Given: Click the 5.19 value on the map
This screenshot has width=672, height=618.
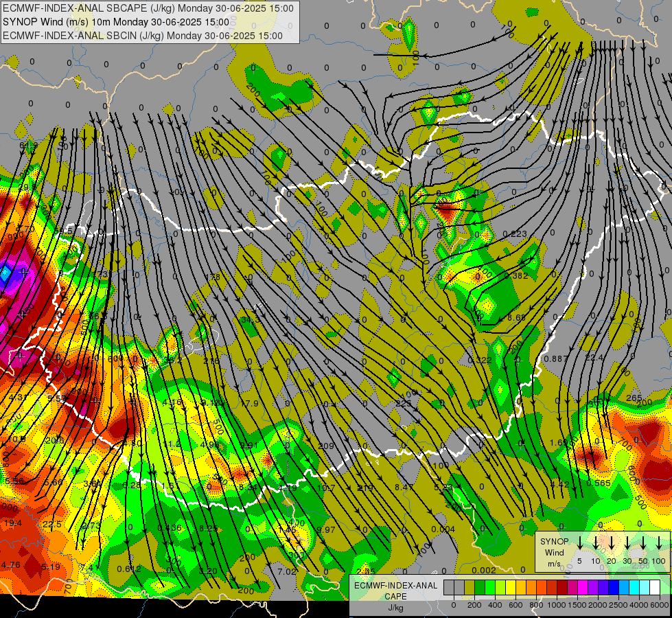Looking at the screenshot, I should (x=51, y=566).
